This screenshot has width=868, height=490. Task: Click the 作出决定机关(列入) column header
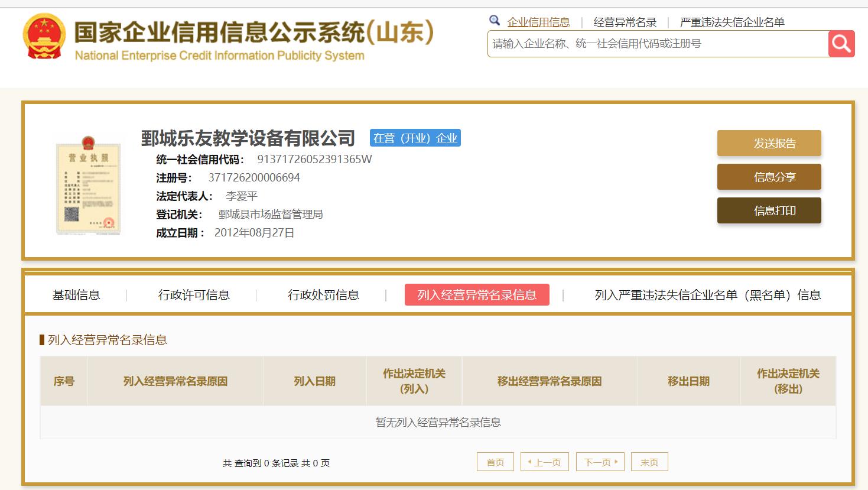[x=414, y=381]
